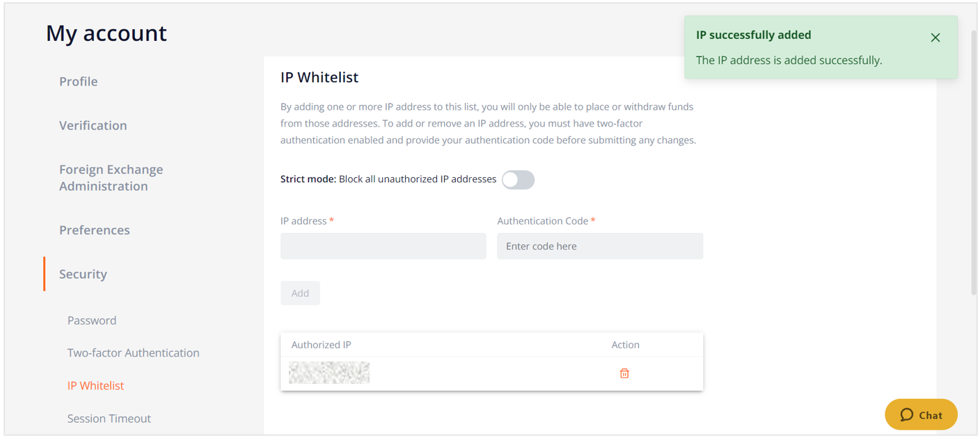Image resolution: width=980 pixels, height=438 pixels.
Task: Go to Two-factor Authentication settings
Action: (134, 353)
